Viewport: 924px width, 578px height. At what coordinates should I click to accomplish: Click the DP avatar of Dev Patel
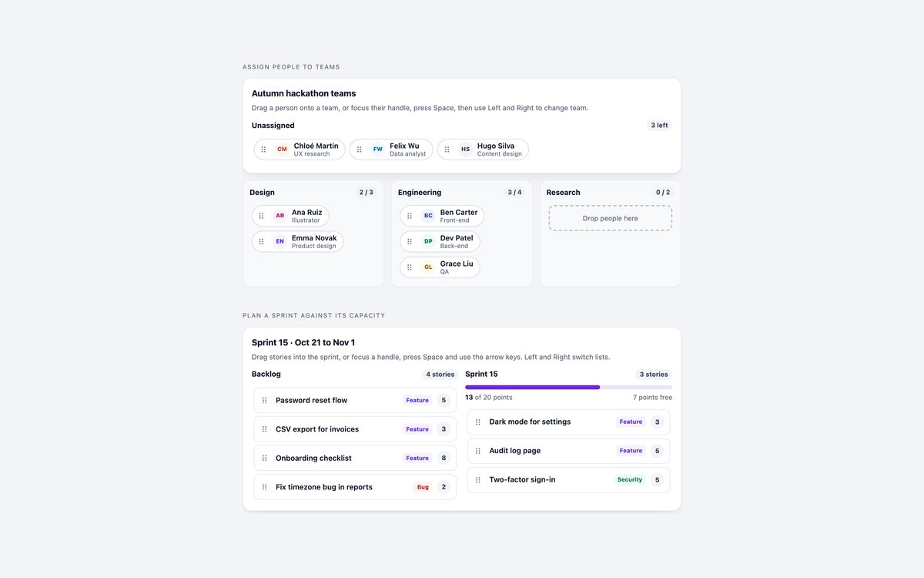pos(428,241)
